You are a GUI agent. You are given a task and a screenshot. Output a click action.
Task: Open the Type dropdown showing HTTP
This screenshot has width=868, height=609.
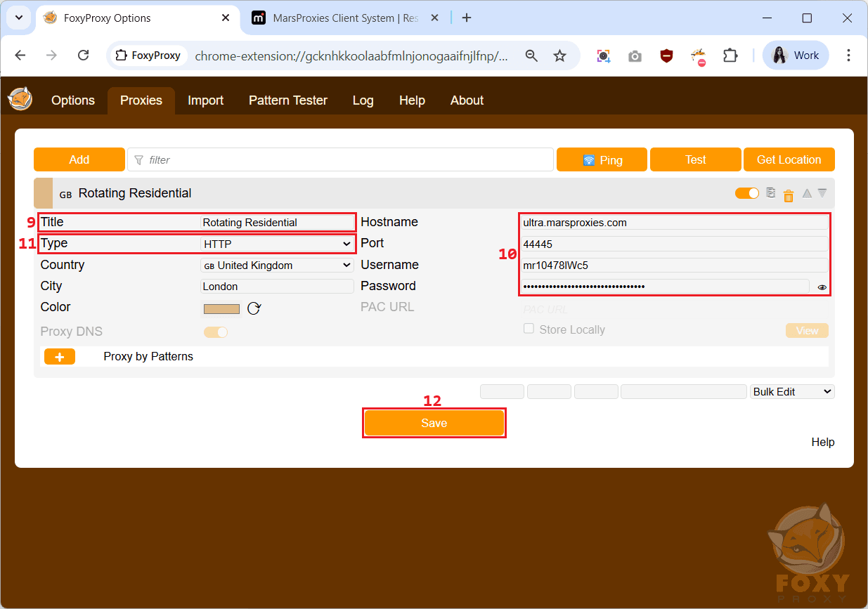coord(277,244)
